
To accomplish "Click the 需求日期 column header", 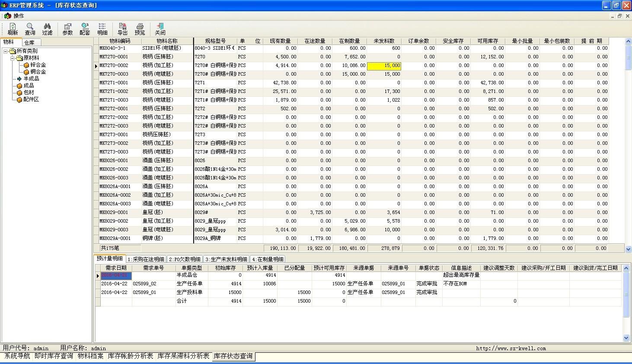I will [x=116, y=268].
